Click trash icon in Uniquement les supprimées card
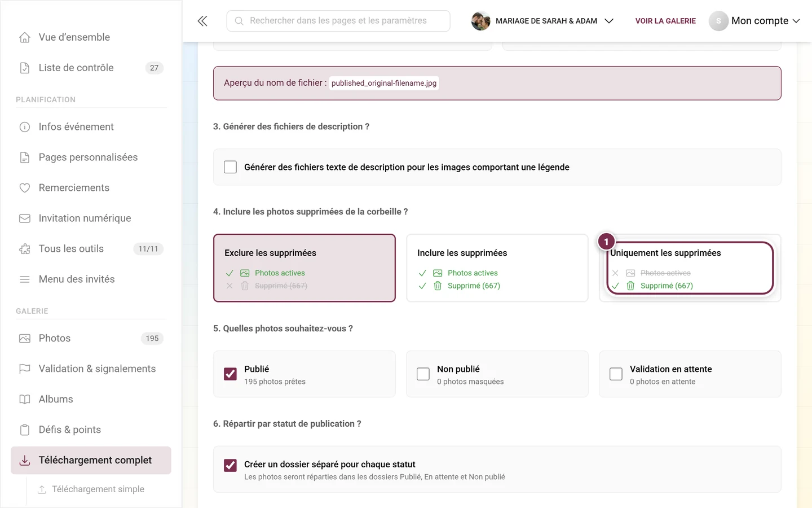Image resolution: width=812 pixels, height=508 pixels. (630, 286)
